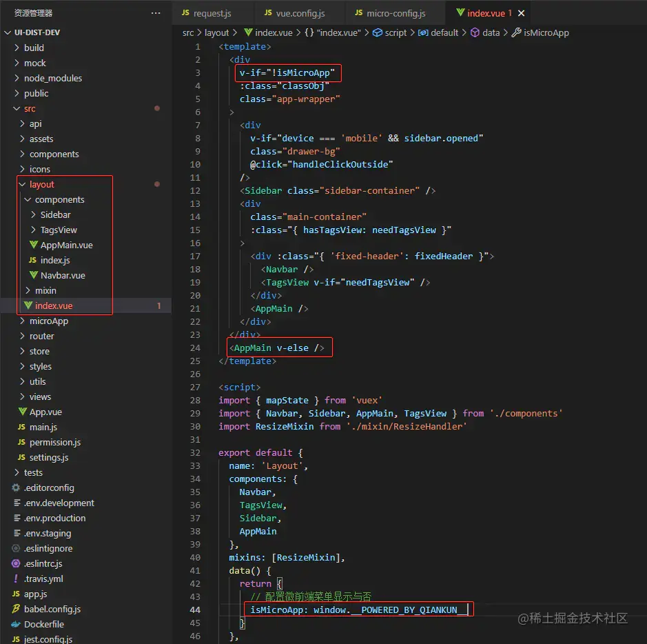647x644 pixels.
Task: Select the Vue icon beside Navbar.vue
Action: coord(33,275)
